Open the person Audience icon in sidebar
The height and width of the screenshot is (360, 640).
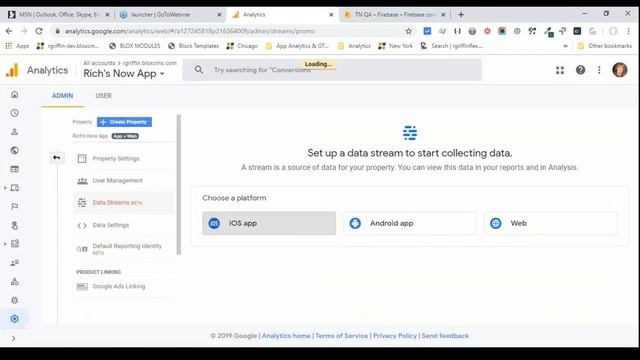[15, 132]
